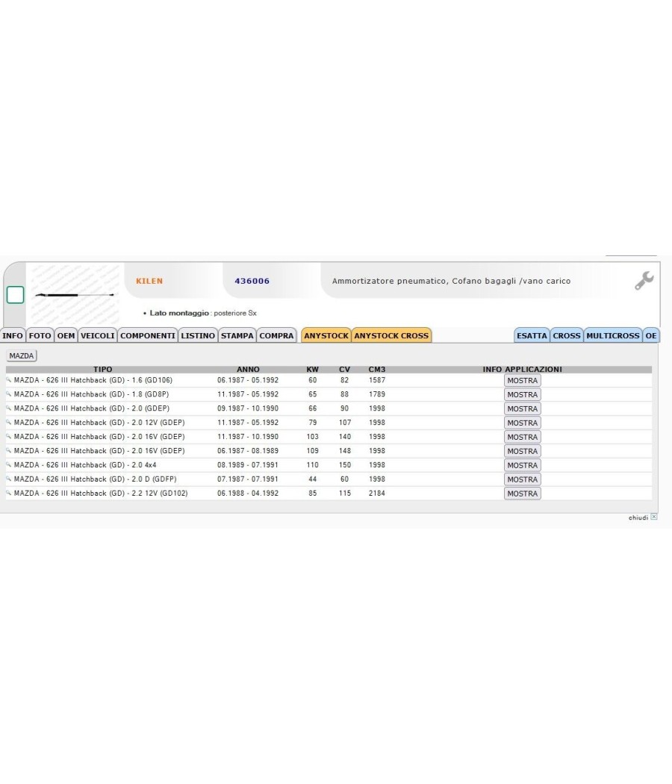Click the wrench tool icon

coord(644,281)
